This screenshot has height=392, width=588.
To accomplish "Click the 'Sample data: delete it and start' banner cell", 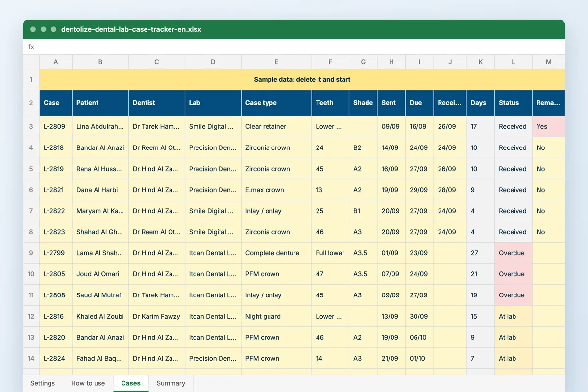I will (302, 79).
